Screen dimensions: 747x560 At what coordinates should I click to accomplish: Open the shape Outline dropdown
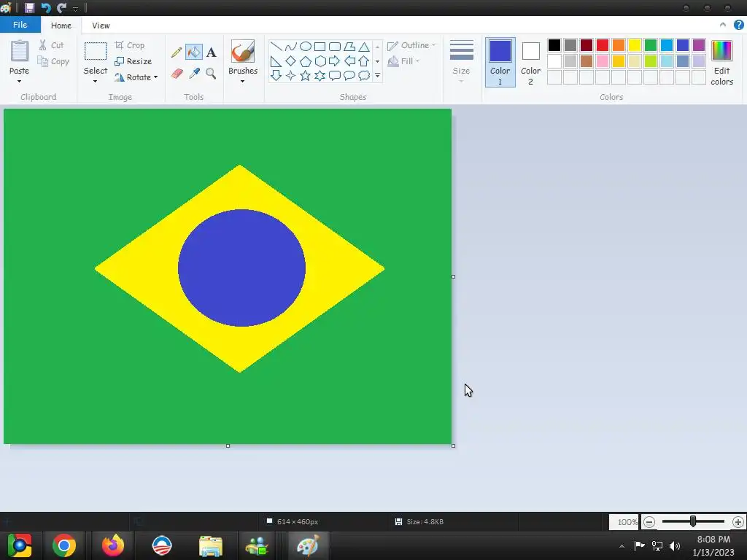pyautogui.click(x=411, y=45)
